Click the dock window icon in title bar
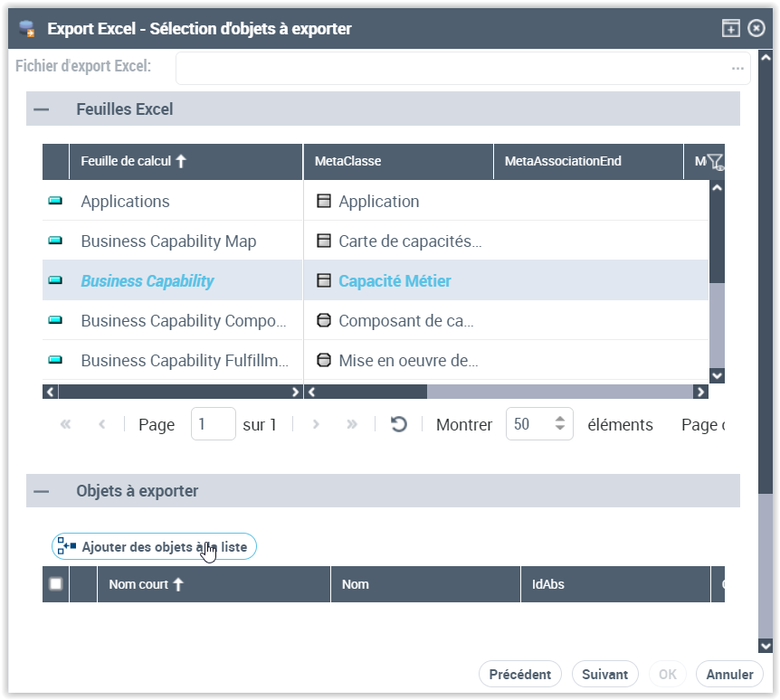Screen dimensions: 780x700 pos(730,29)
